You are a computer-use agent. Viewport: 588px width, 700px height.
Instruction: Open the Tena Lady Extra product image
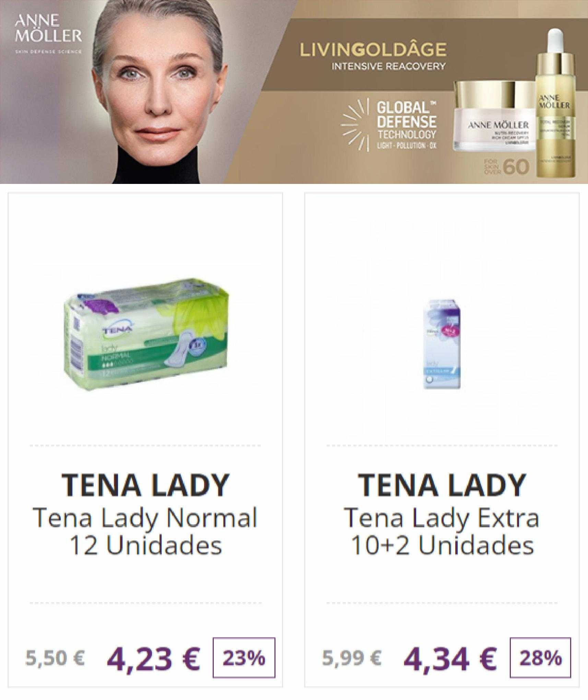[x=442, y=343]
